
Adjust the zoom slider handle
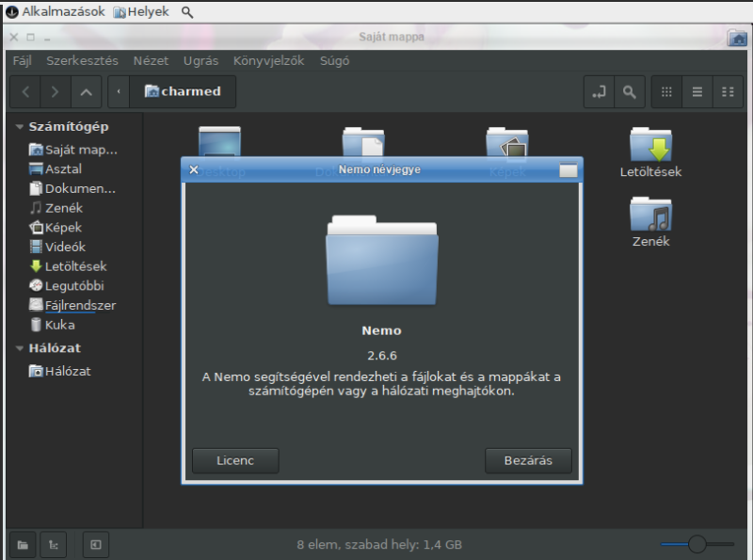coord(697,544)
